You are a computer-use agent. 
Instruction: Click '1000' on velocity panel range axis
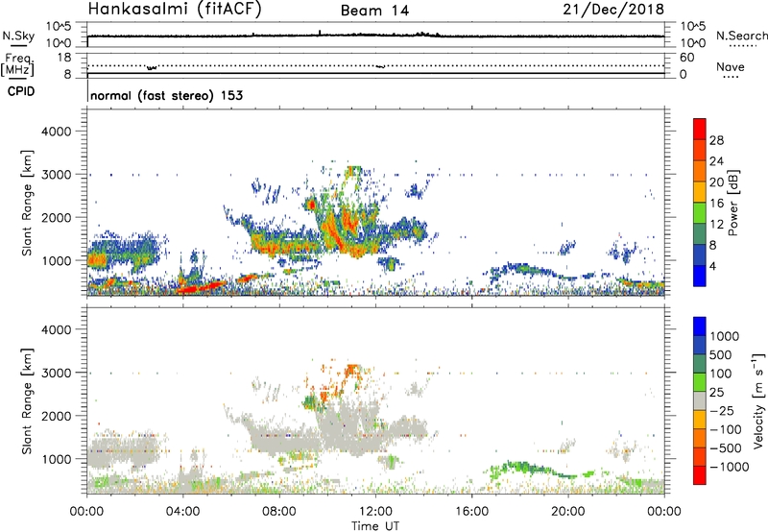[56, 459]
